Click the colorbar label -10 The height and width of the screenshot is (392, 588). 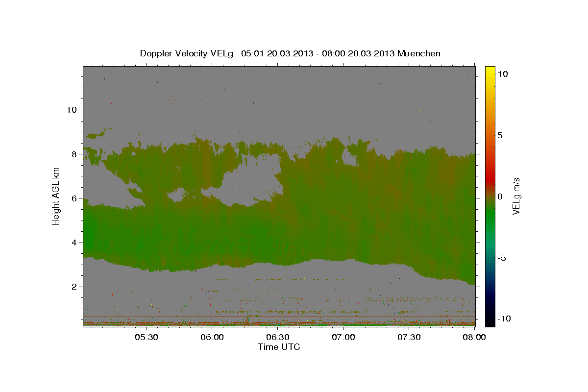[x=504, y=319]
